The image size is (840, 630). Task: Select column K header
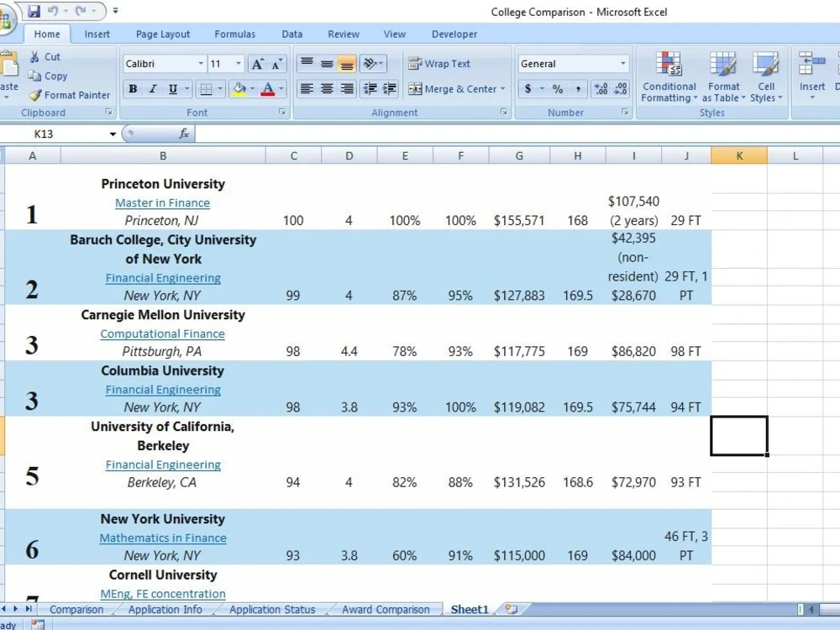[x=738, y=156]
